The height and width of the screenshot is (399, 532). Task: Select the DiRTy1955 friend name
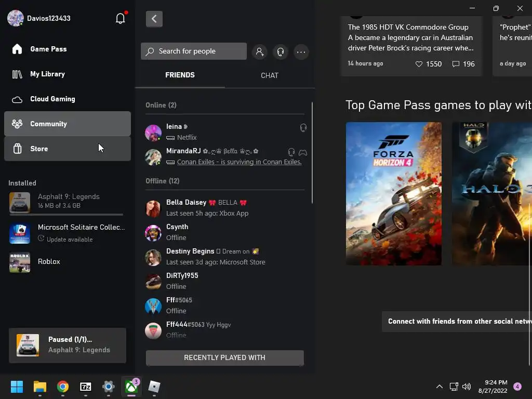pos(182,275)
